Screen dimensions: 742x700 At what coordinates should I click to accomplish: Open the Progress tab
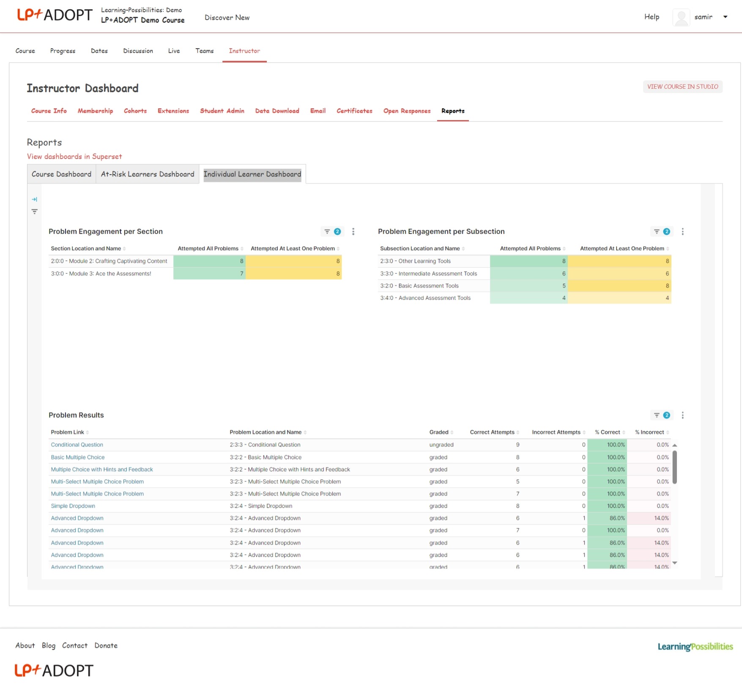click(63, 51)
